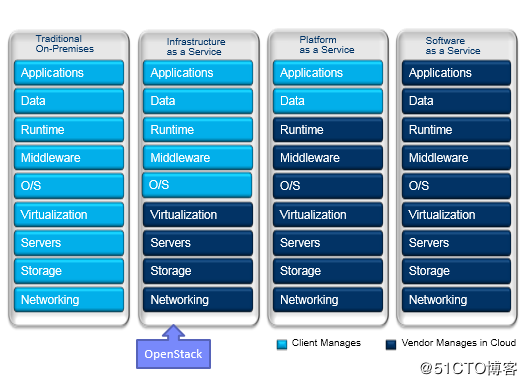Choose Virtualization block in Platform as a Service

328,215
